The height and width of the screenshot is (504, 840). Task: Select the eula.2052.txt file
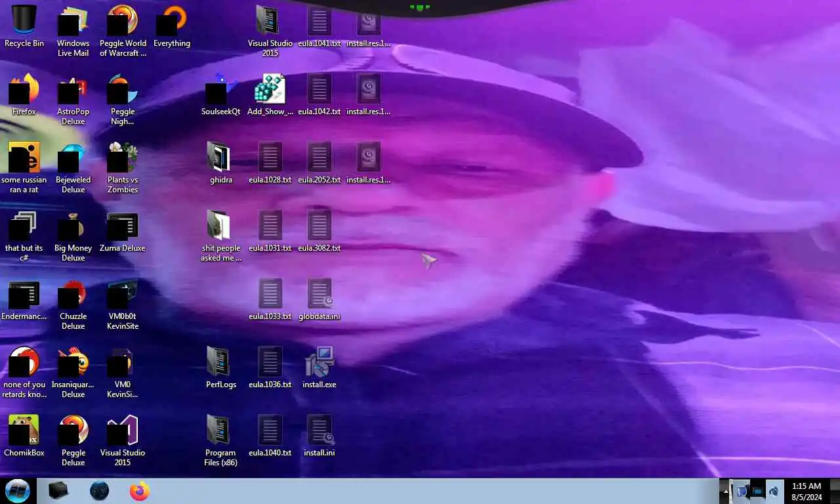[x=320, y=163]
